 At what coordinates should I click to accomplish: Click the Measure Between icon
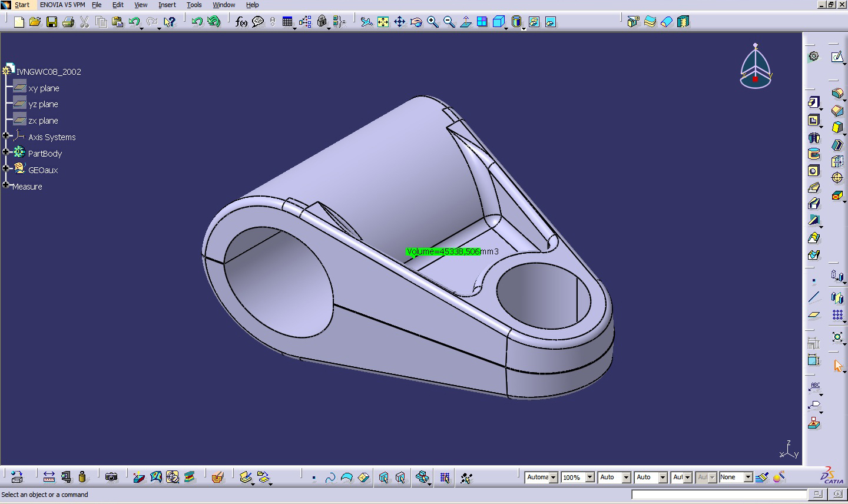[x=49, y=477]
